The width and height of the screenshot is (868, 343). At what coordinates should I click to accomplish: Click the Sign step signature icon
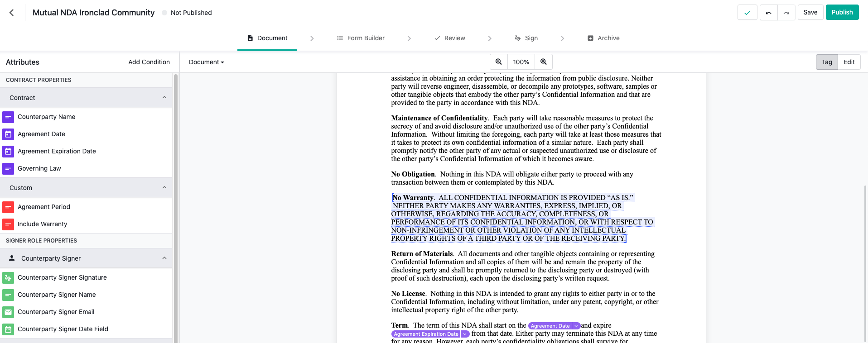[518, 38]
